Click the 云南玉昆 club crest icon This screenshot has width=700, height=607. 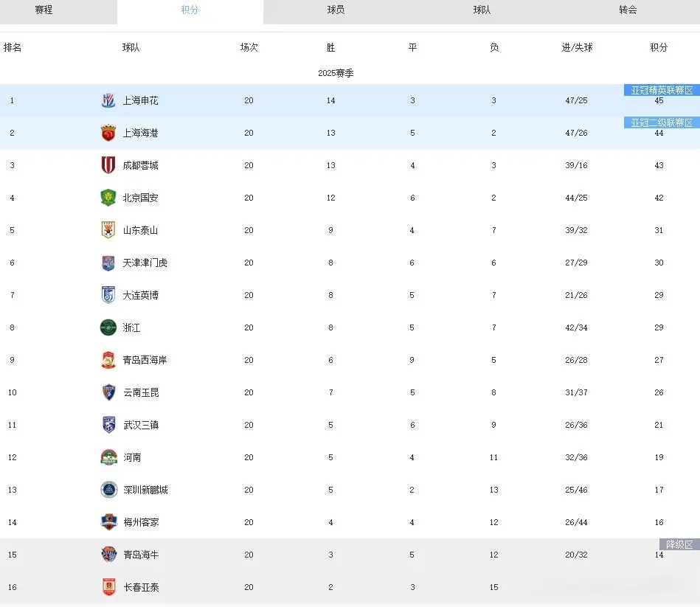tap(108, 393)
